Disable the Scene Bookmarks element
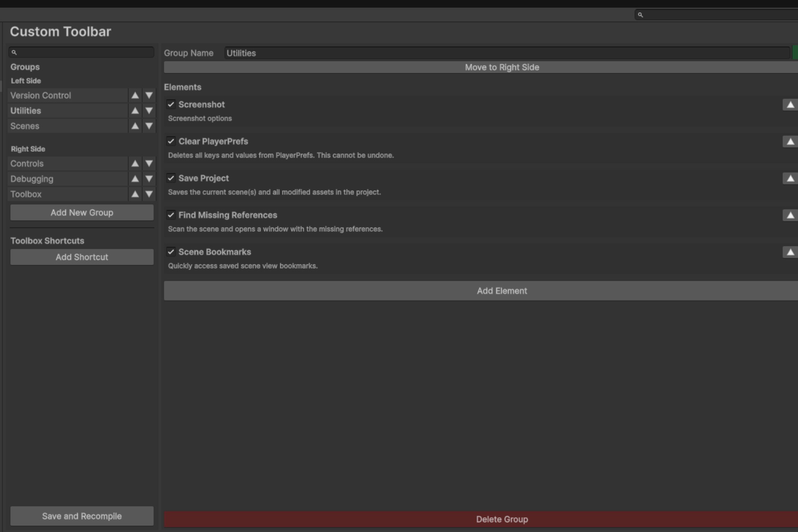Image resolution: width=798 pixels, height=532 pixels. pos(171,252)
